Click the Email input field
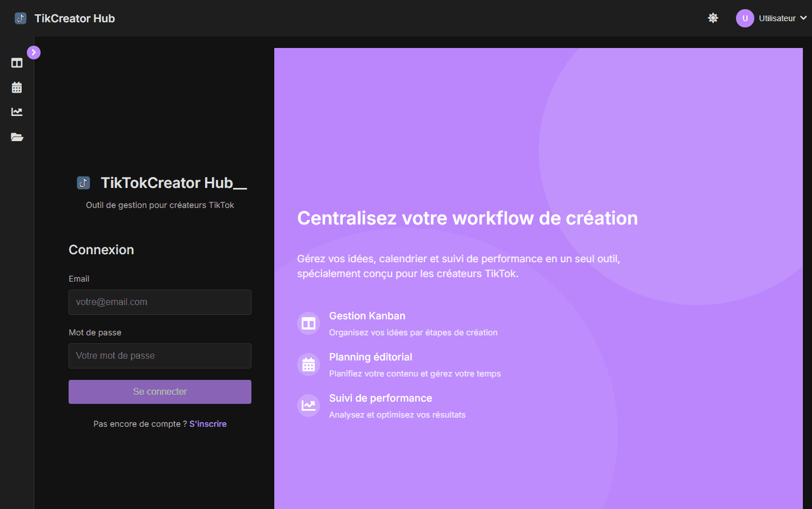812x509 pixels. pos(159,302)
